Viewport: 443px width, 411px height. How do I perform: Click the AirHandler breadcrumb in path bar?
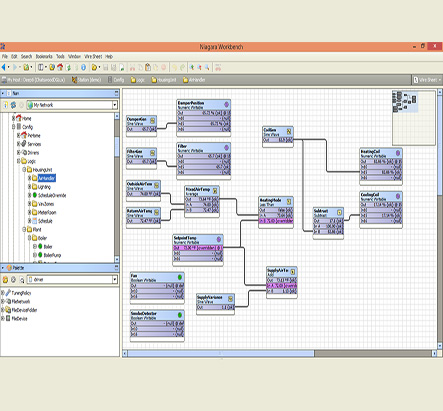(x=194, y=80)
